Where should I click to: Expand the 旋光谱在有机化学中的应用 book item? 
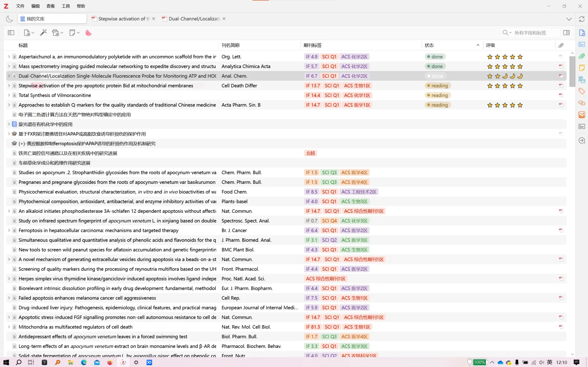pyautogui.click(x=9, y=124)
